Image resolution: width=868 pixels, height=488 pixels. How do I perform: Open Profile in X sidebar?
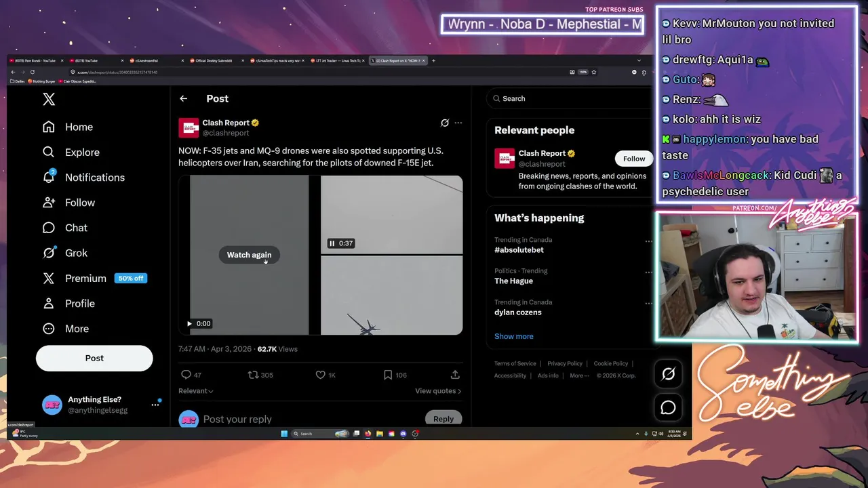[68, 304]
